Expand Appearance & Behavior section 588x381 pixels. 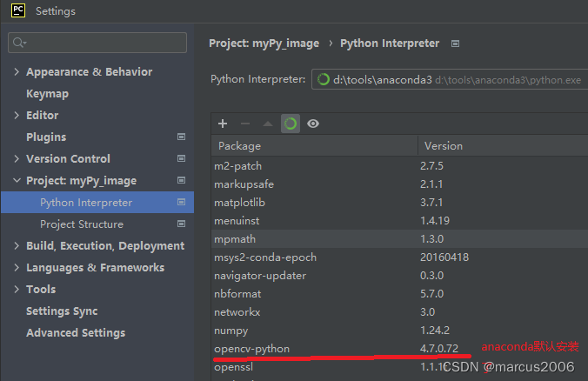click(17, 72)
